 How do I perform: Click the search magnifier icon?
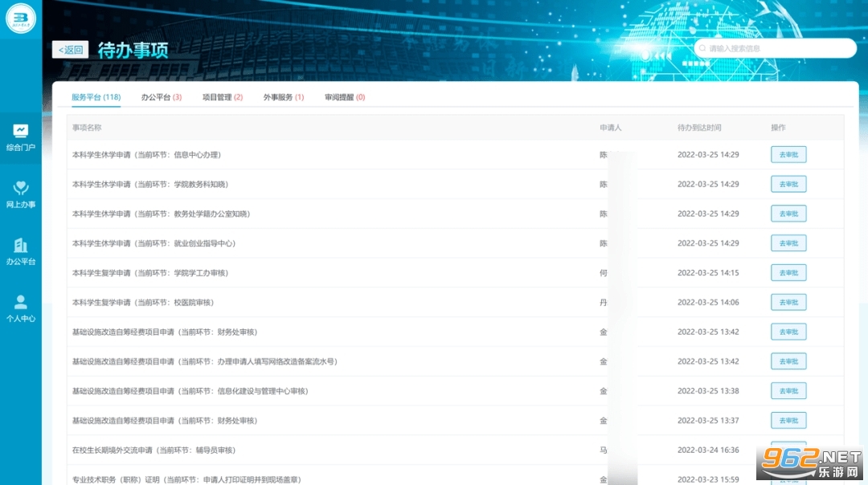(x=702, y=48)
